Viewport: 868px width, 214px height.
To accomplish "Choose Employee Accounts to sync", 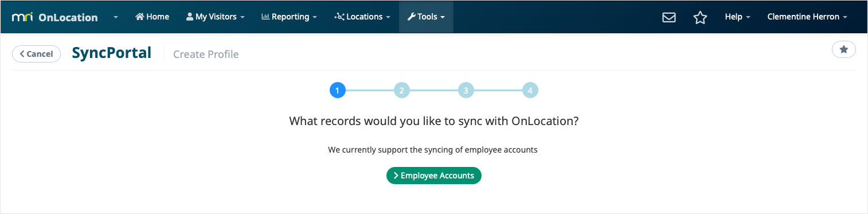I will [434, 176].
